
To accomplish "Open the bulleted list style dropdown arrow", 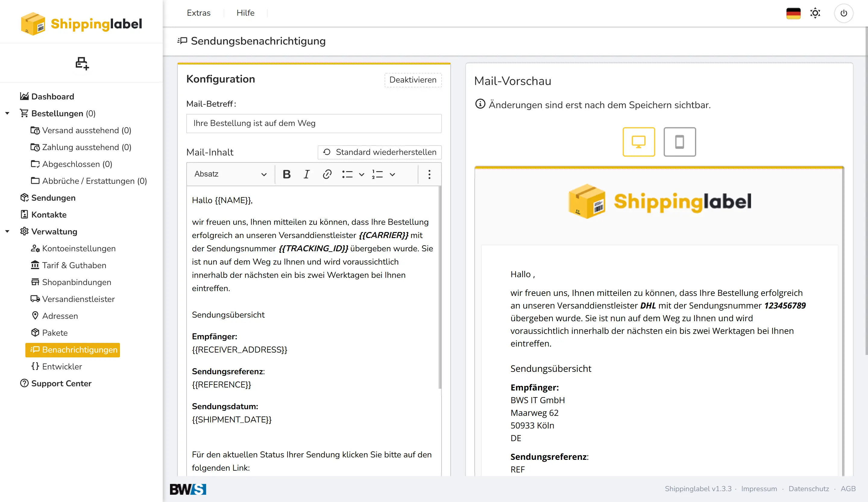I will tap(362, 174).
